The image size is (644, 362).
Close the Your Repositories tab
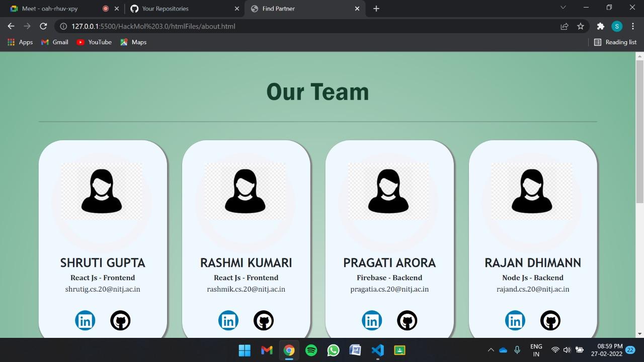(x=237, y=9)
